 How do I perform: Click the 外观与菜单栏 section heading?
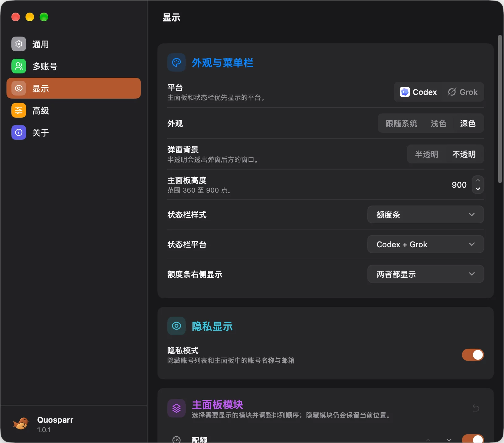click(x=223, y=63)
